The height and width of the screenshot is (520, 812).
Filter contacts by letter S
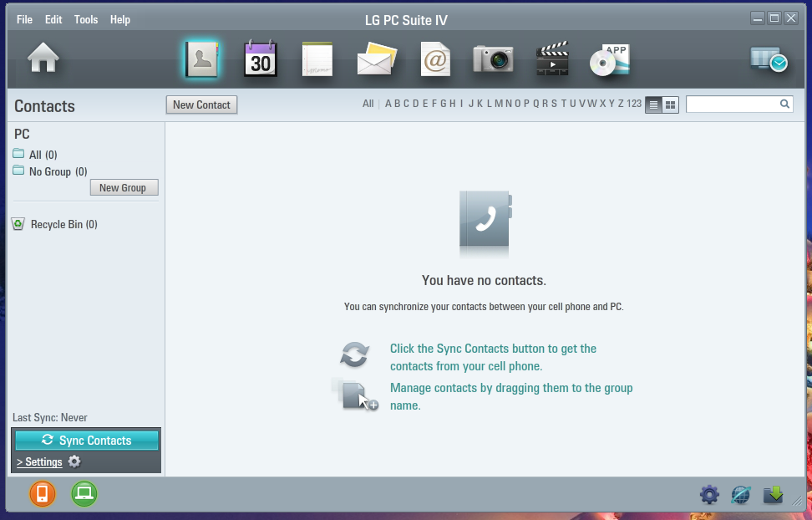tap(554, 104)
